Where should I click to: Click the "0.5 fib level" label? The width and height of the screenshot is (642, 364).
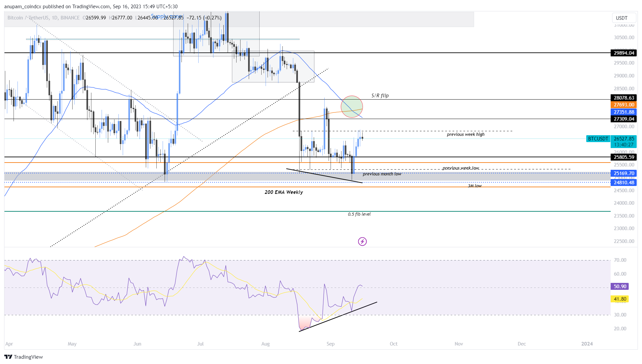(359, 214)
